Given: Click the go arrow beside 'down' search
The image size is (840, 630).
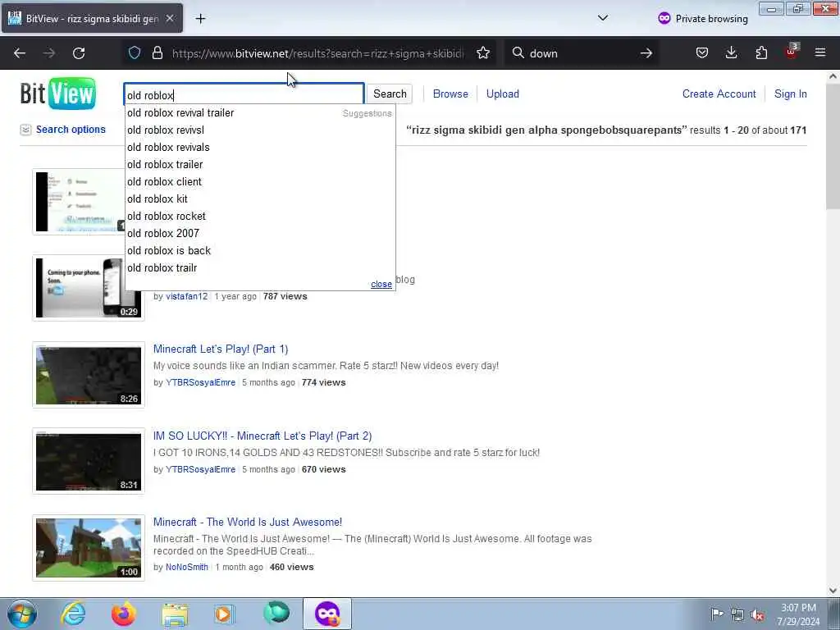Looking at the screenshot, I should (646, 53).
